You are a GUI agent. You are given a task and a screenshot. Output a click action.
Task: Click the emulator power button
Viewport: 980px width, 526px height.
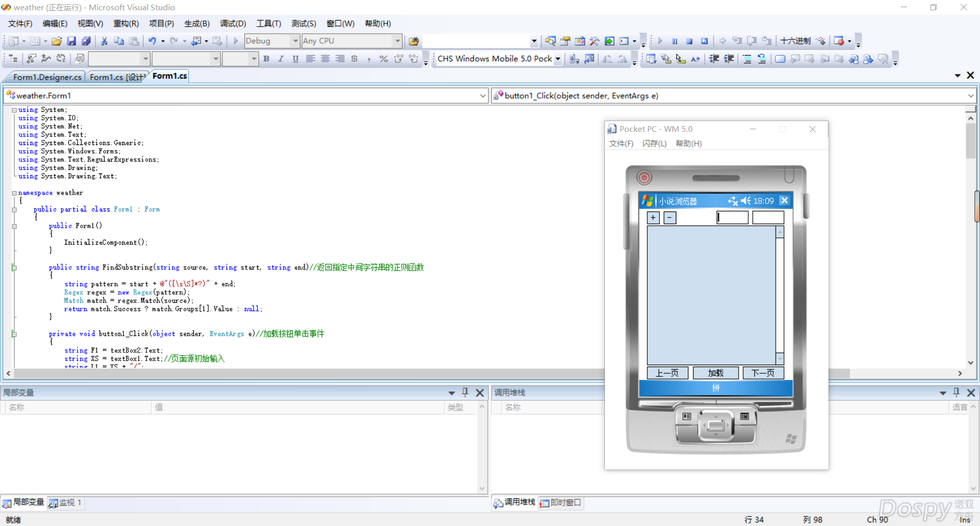(x=644, y=177)
